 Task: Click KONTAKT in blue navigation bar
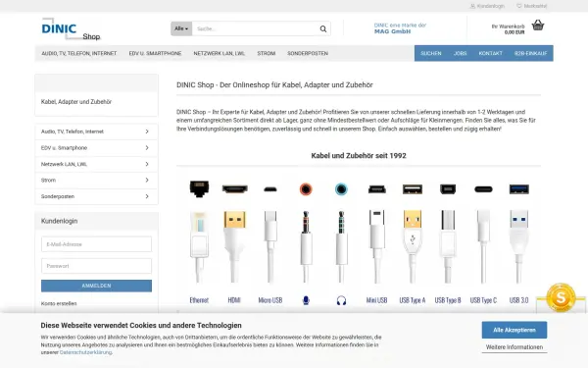[x=491, y=53]
